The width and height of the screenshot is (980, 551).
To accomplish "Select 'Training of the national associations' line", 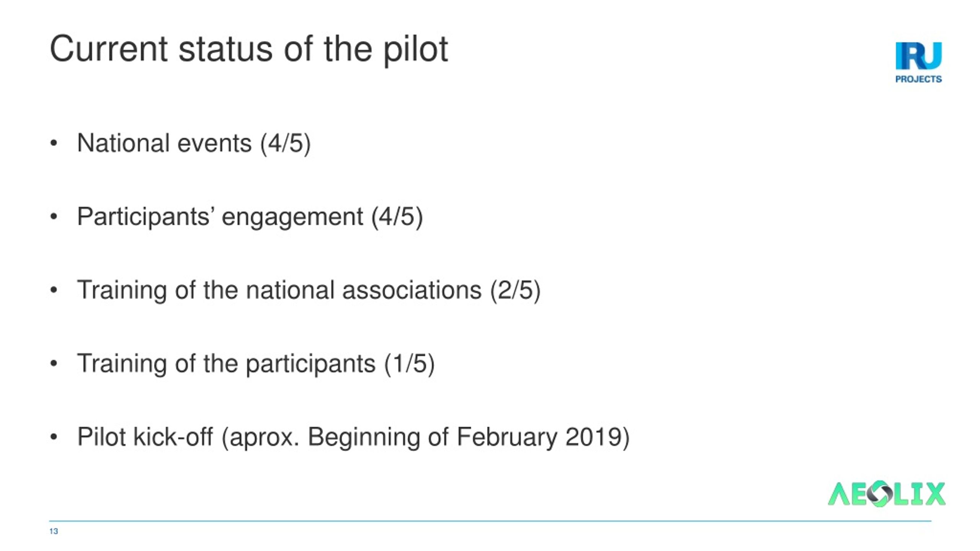I will [x=309, y=290].
